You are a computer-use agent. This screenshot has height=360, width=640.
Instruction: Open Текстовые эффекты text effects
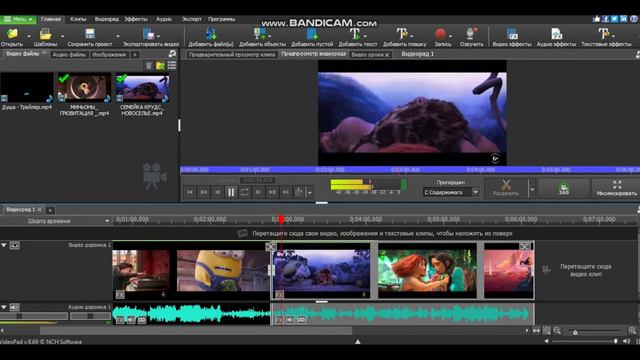[x=604, y=34]
